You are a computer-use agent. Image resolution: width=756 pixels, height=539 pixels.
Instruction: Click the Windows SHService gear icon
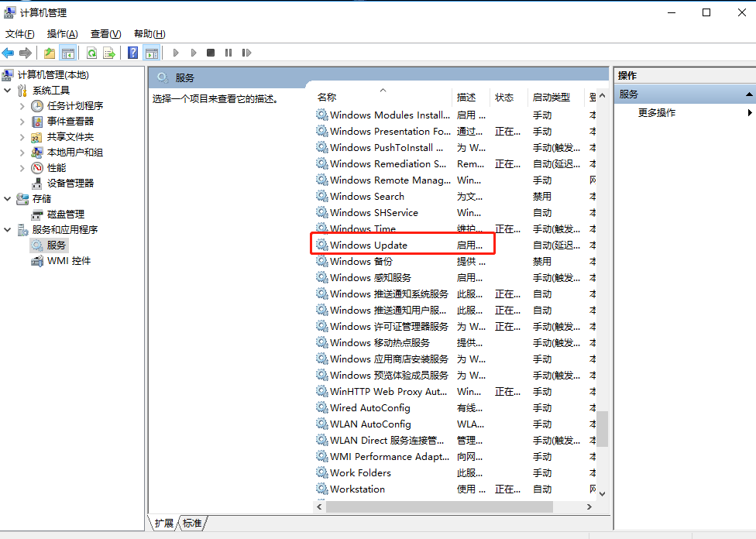point(322,212)
